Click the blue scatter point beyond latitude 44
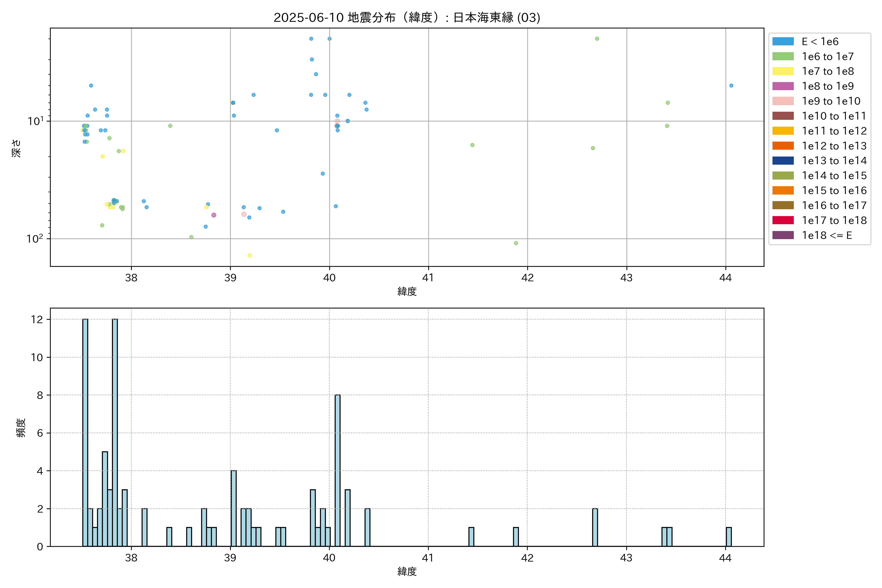 click(x=731, y=86)
